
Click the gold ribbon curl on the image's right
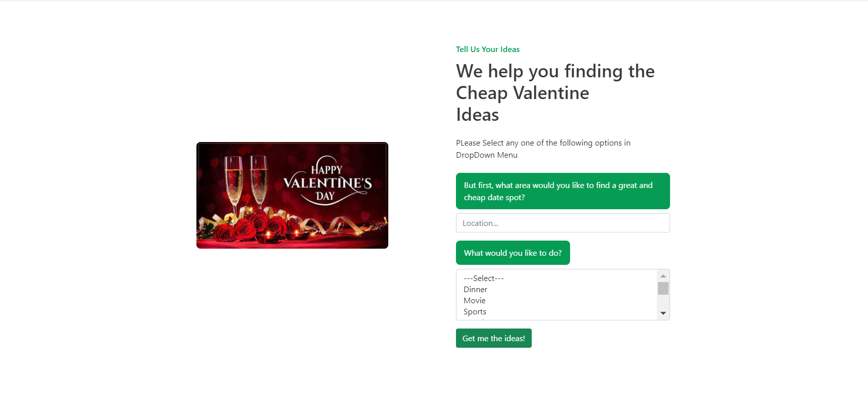point(344,223)
